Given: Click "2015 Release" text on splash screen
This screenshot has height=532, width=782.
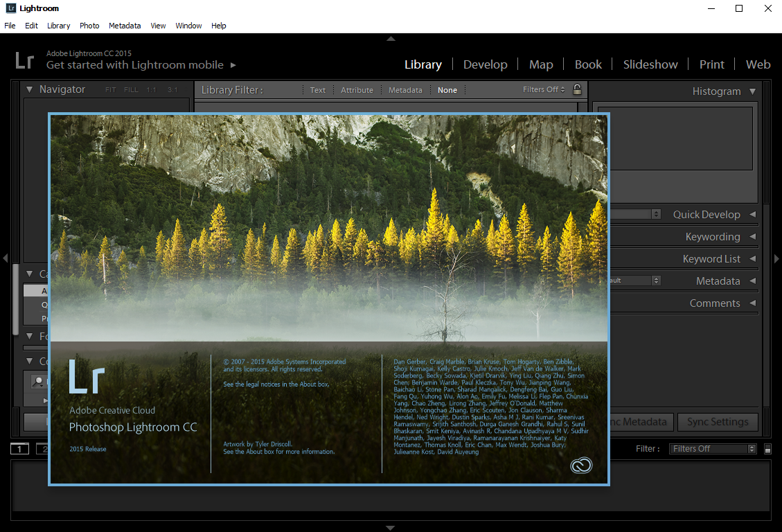Looking at the screenshot, I should click(x=88, y=449).
